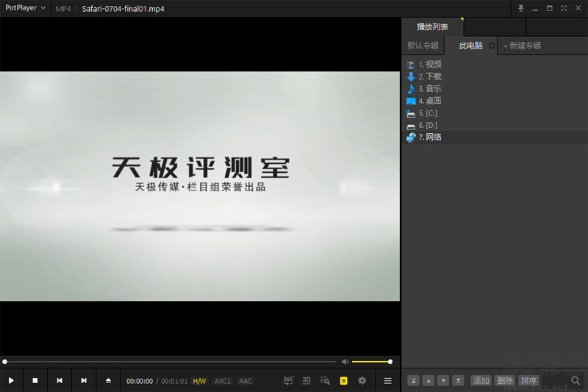Create album with 新建专辑
Screen dimensions: 588x392
522,46
